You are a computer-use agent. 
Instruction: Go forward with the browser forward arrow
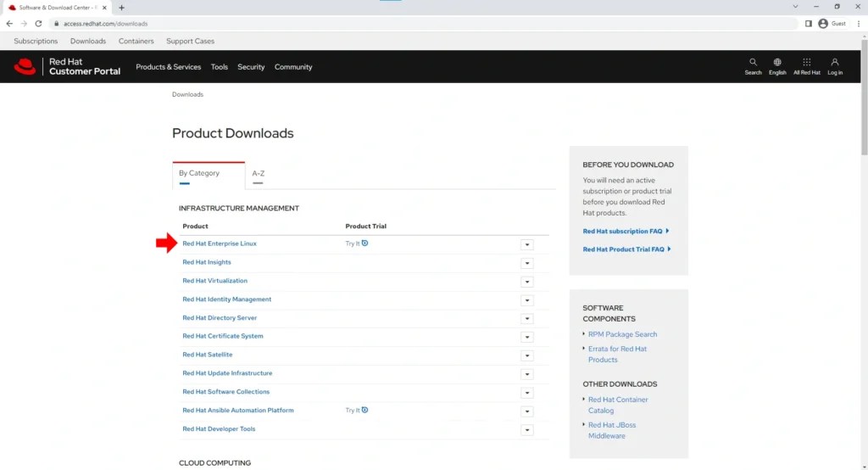[x=24, y=24]
